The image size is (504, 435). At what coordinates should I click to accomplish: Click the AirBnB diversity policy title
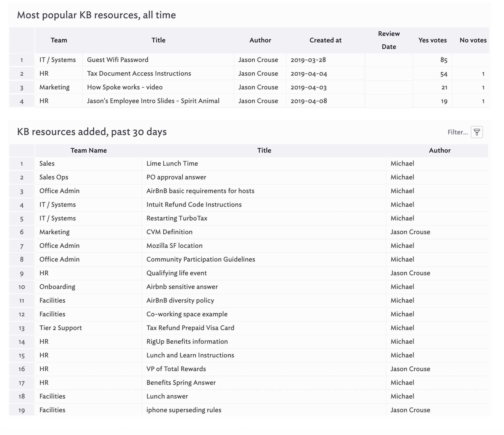coord(180,300)
